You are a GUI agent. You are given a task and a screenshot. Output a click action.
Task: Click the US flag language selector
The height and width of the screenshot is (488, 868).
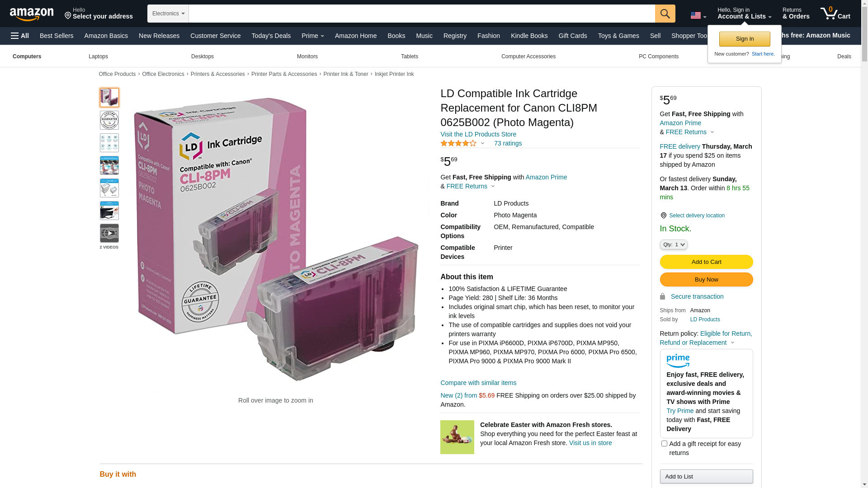[698, 16]
